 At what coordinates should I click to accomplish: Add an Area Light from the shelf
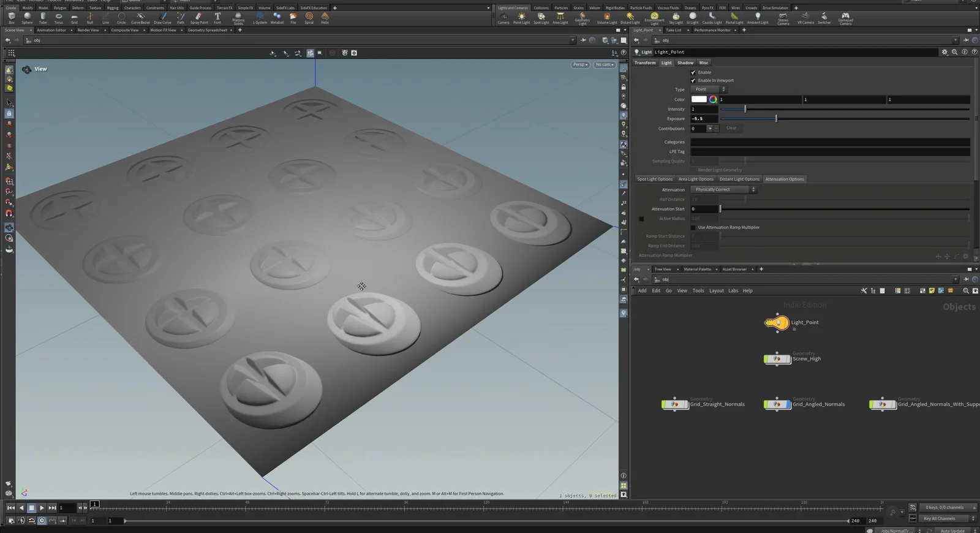560,18
